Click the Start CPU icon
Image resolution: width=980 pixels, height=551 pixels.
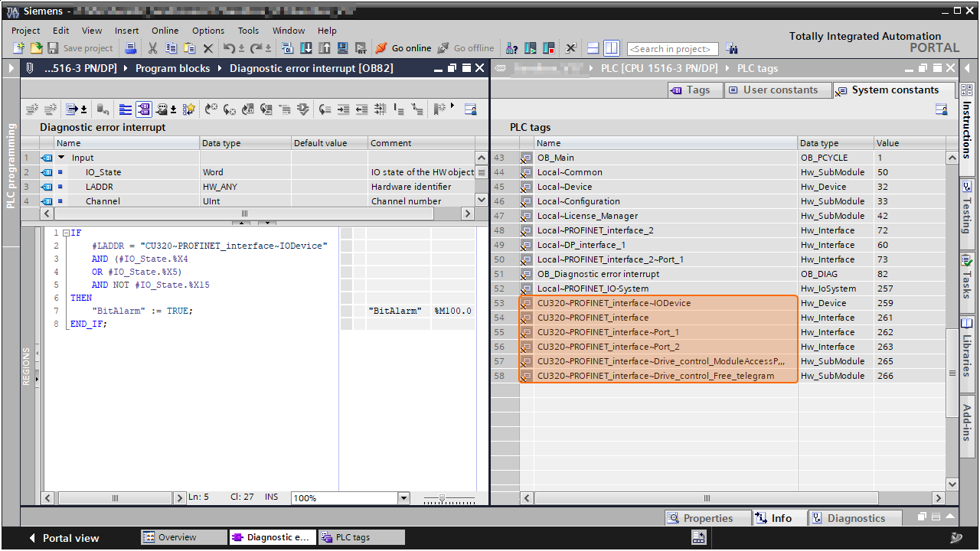tap(531, 48)
